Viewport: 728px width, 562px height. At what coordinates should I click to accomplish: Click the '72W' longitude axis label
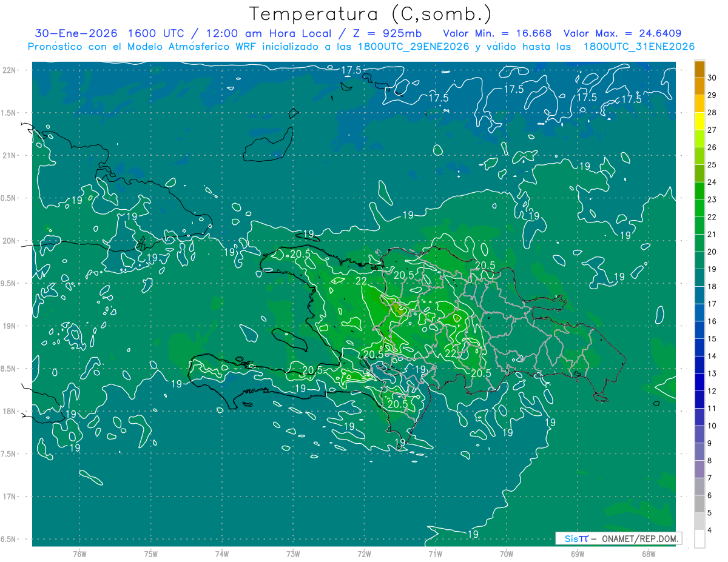364,554
